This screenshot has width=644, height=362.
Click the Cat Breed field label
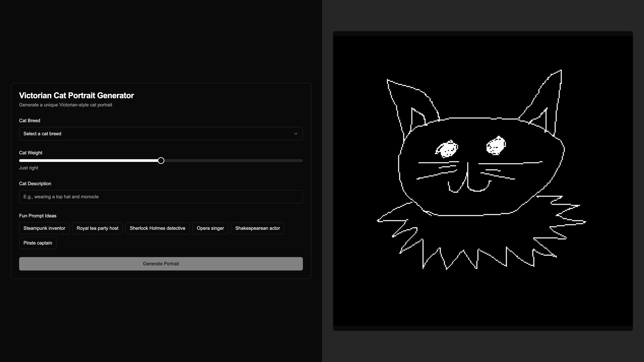tap(30, 121)
